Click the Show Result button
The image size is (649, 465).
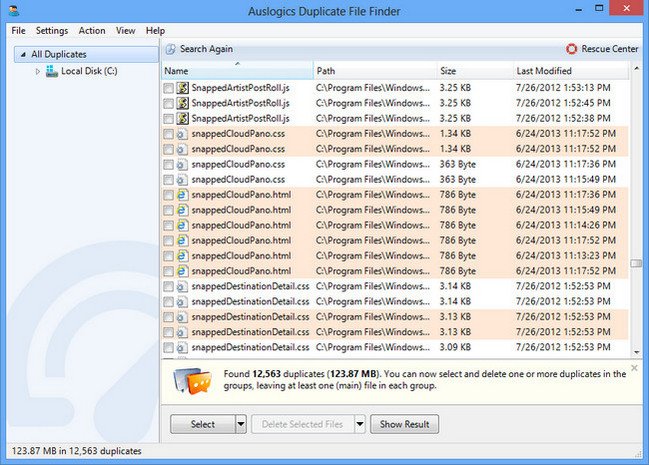coord(404,424)
